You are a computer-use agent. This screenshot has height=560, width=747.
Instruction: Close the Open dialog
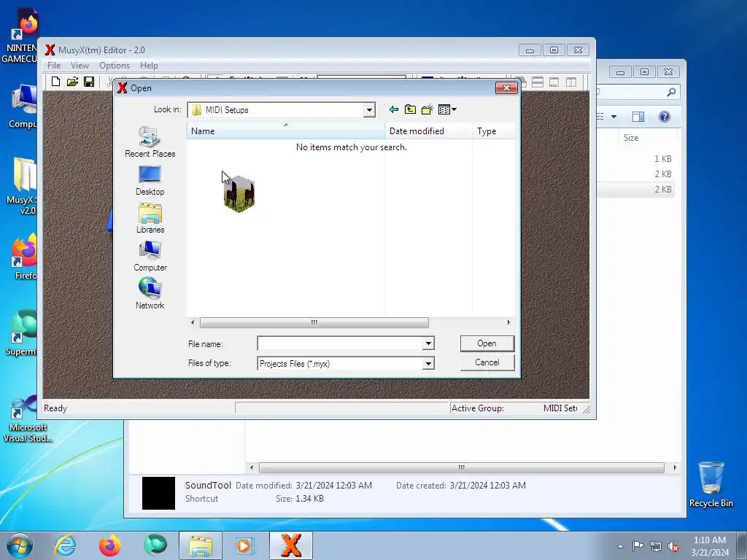(x=506, y=87)
